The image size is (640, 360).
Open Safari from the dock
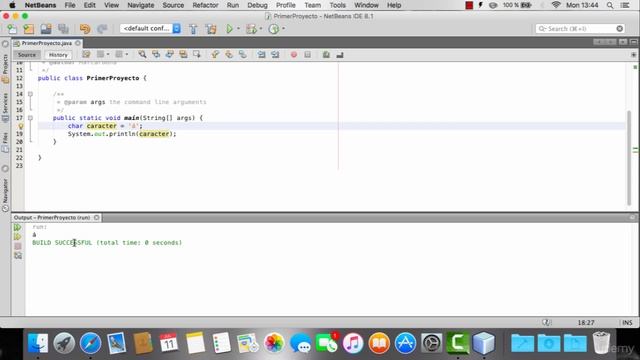pyautogui.click(x=90, y=343)
